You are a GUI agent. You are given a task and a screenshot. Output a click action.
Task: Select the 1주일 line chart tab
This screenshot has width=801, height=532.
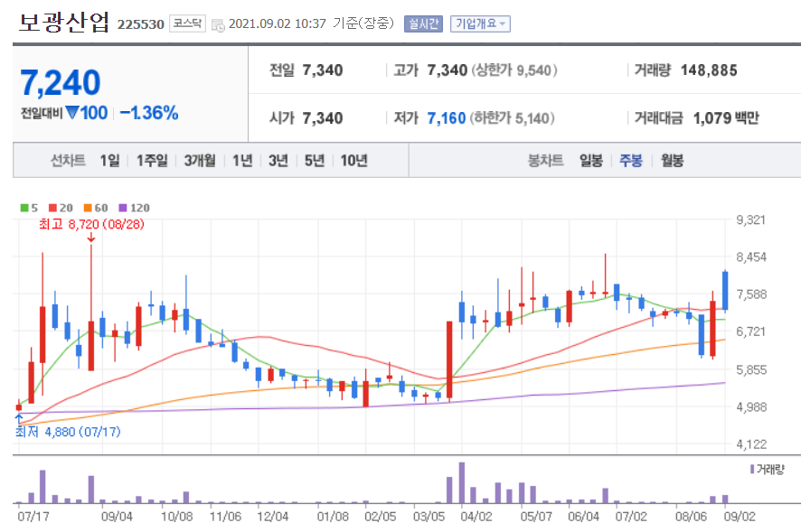(x=152, y=161)
